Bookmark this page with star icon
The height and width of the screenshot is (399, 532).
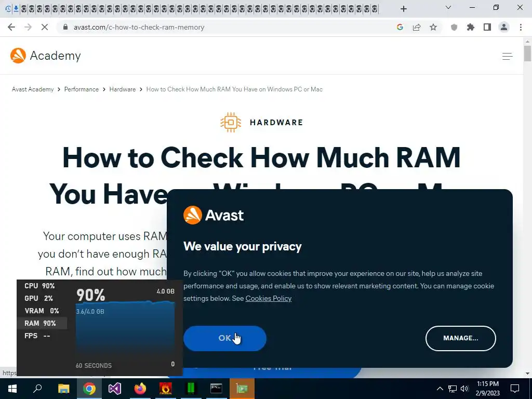[433, 27]
